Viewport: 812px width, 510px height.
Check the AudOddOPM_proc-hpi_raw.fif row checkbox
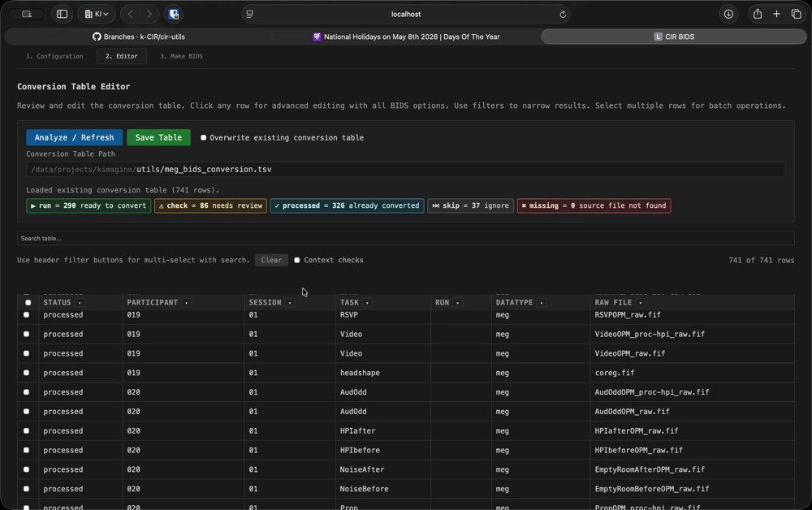27,392
